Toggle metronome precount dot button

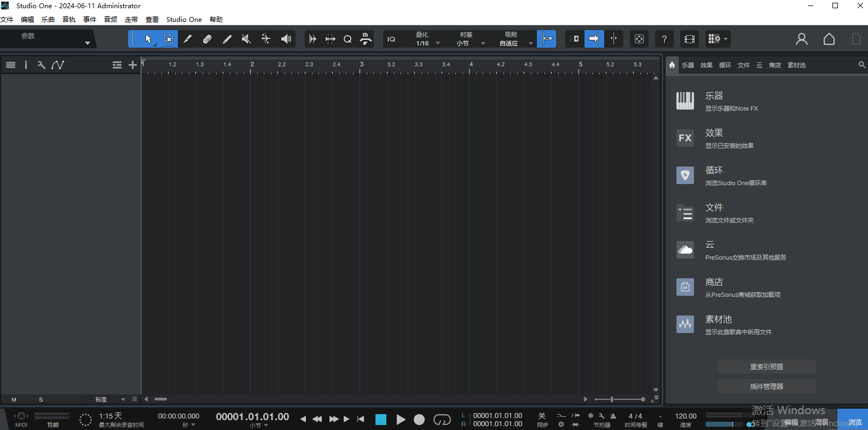click(x=591, y=416)
